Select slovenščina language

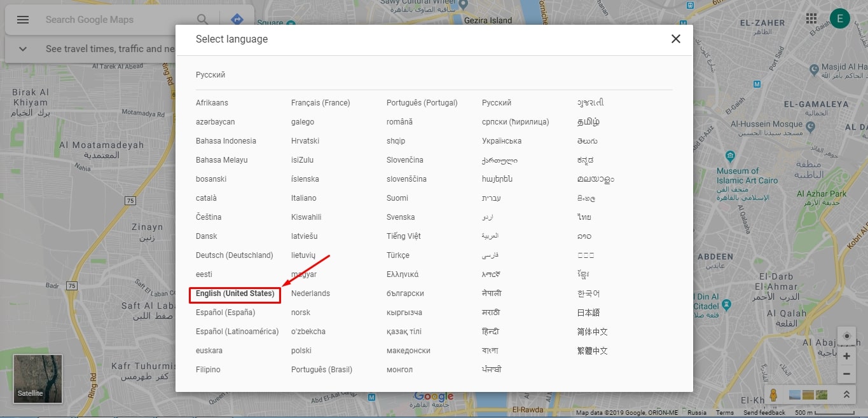click(406, 179)
